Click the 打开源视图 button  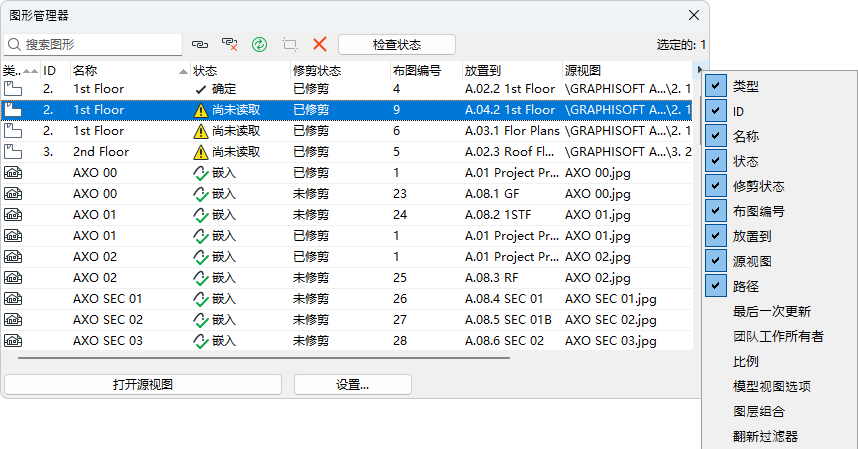143,385
